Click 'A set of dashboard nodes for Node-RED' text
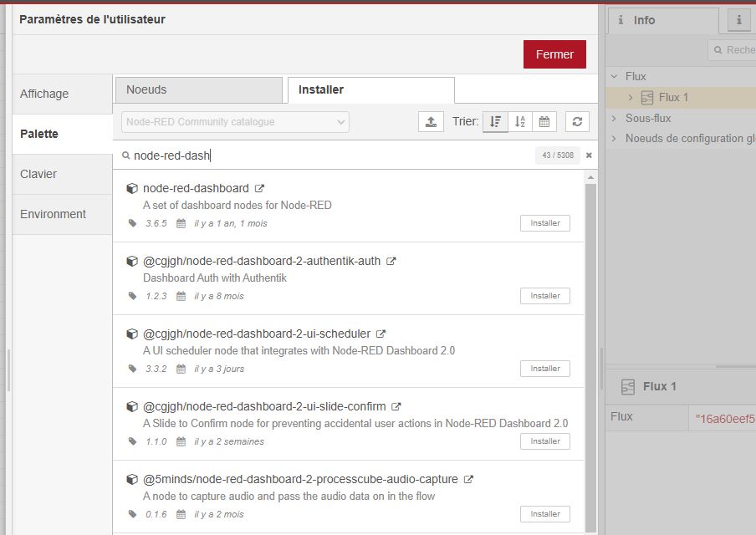 (x=238, y=206)
